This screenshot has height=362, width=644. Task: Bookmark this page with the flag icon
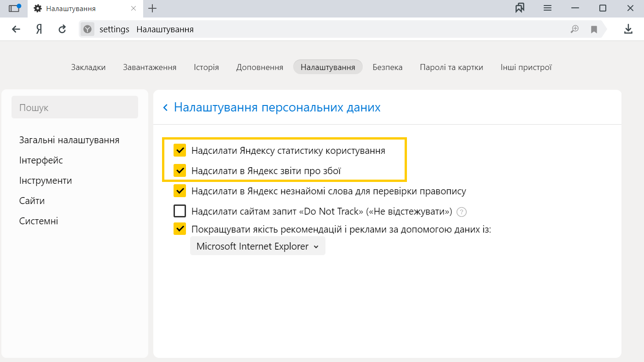point(594,29)
